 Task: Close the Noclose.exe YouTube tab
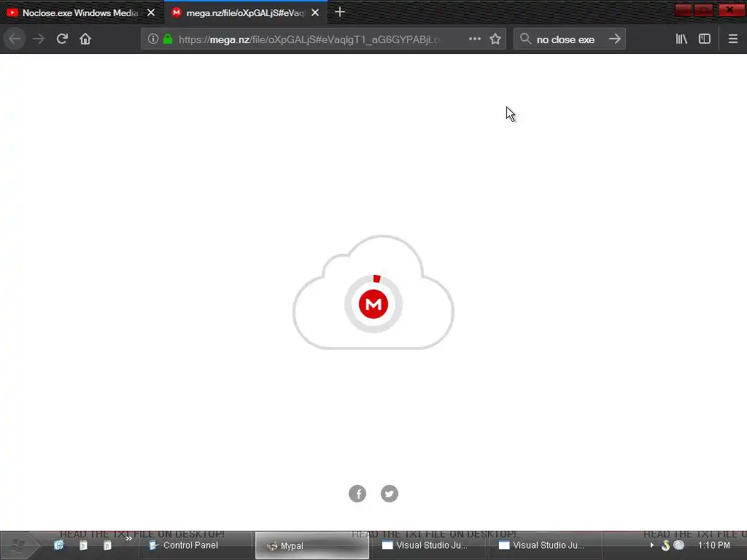coord(151,13)
